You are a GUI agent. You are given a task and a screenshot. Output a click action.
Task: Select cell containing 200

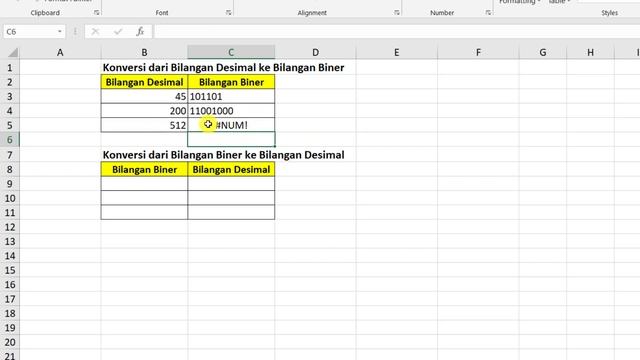coord(144,111)
